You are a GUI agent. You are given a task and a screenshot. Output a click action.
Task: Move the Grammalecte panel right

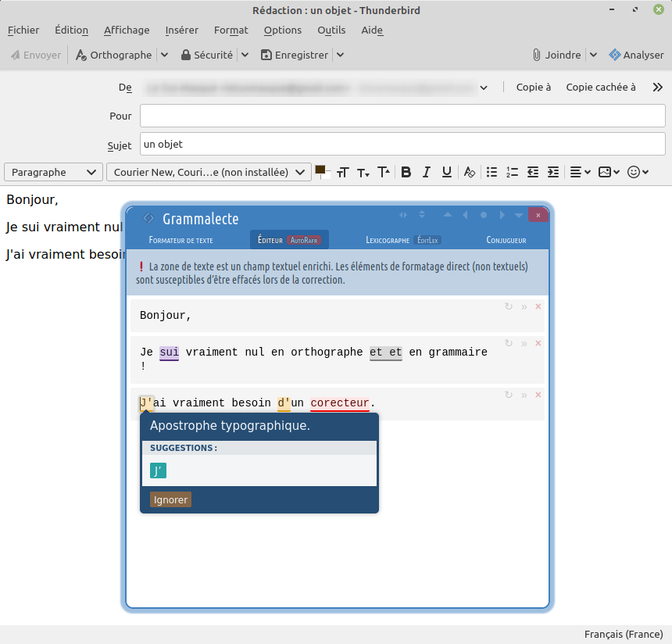(x=502, y=215)
